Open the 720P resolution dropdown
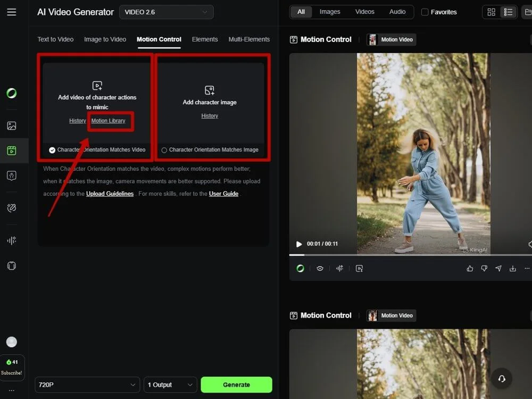532x399 pixels. [87, 385]
